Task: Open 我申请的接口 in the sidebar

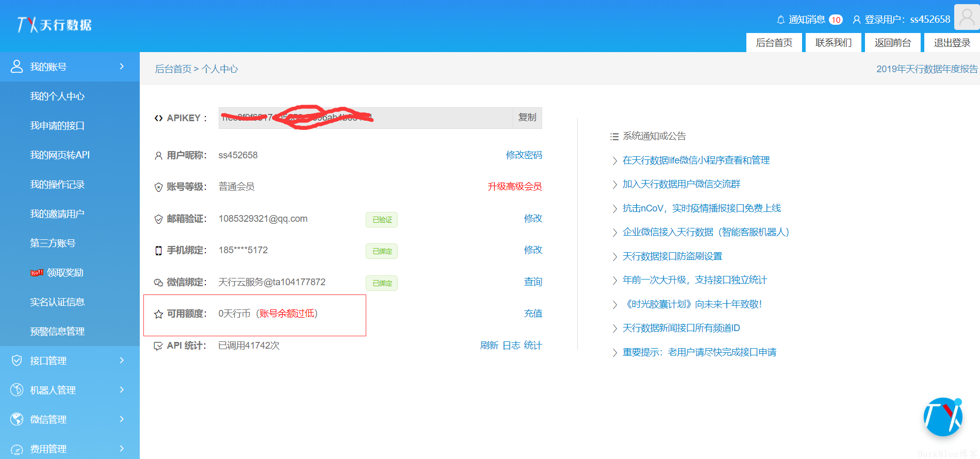Action: (x=57, y=126)
